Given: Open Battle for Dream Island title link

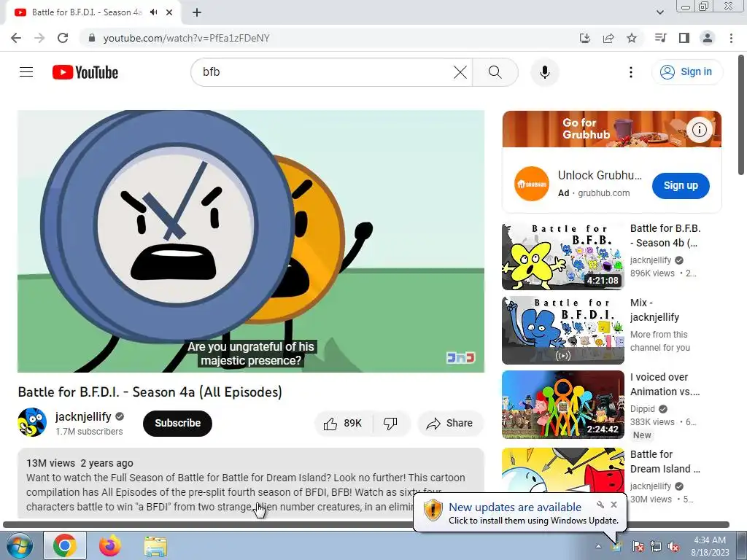Looking at the screenshot, I should coord(665,462).
